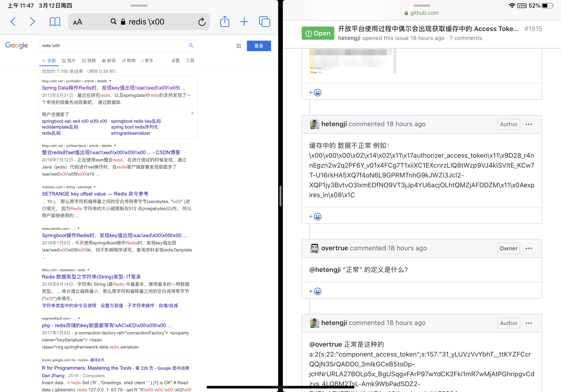This screenshot has width=561, height=392.
Task: Show all open tabs in Safari
Action: click(x=265, y=22)
